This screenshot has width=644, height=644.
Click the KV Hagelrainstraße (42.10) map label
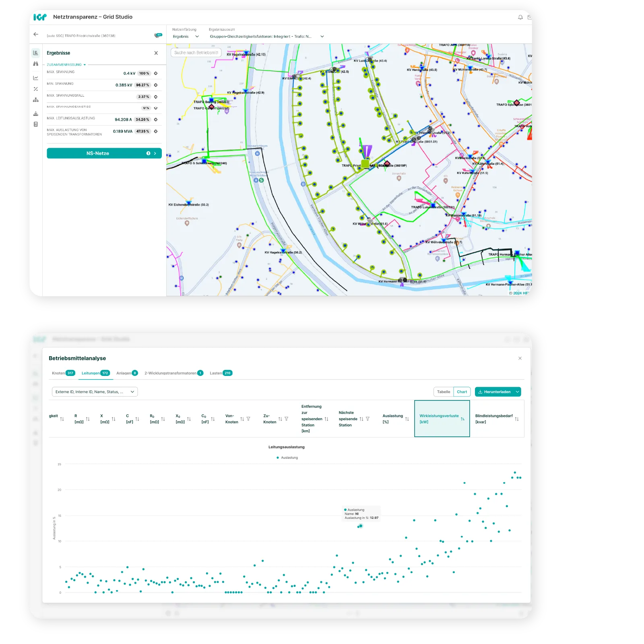pos(246,54)
